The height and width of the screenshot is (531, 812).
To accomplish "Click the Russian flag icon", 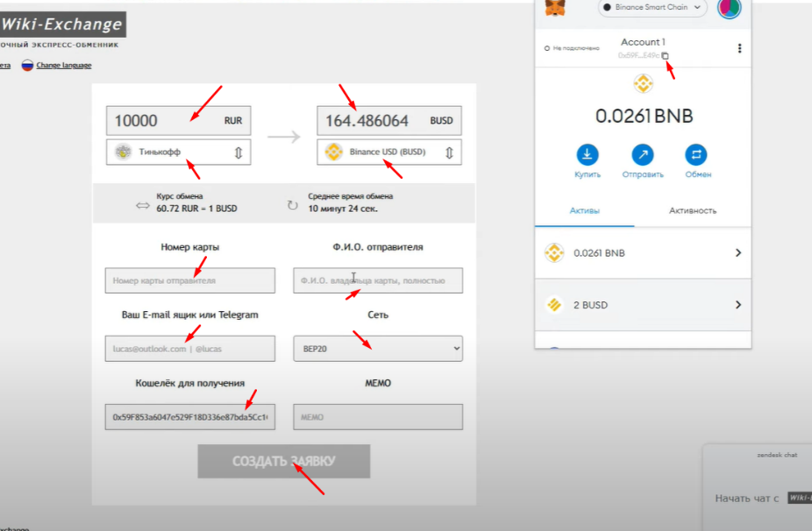I will (27, 65).
